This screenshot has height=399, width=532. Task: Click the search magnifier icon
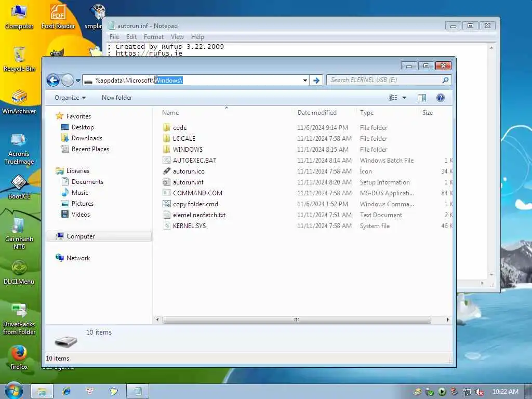(445, 80)
